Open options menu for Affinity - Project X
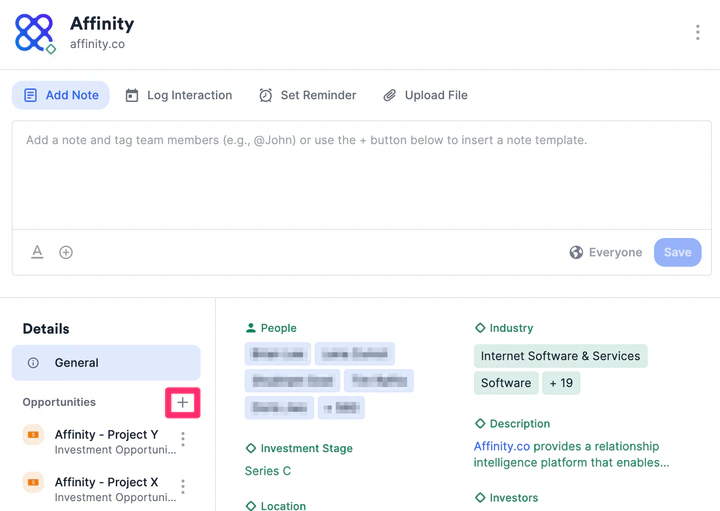720x511 pixels. 183,487
